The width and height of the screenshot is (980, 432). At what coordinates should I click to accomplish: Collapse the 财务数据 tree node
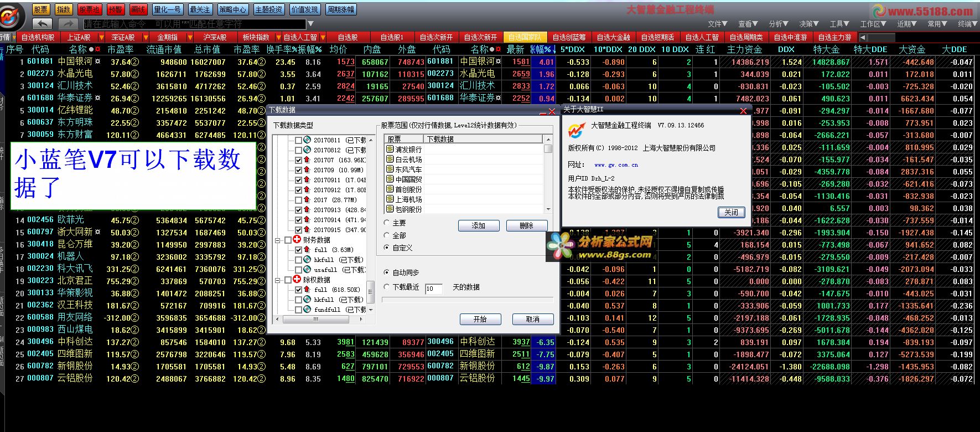click(278, 240)
